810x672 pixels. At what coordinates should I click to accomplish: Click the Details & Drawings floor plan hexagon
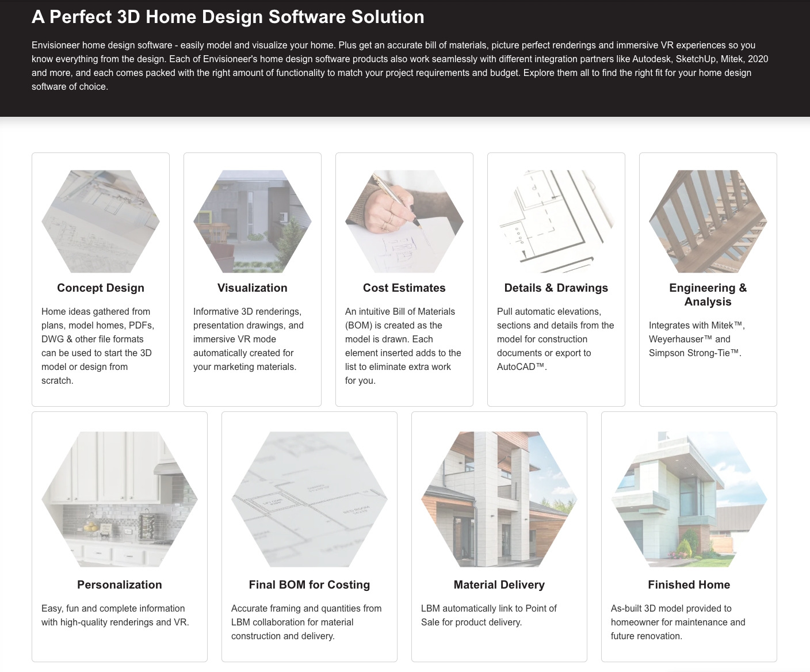(556, 221)
